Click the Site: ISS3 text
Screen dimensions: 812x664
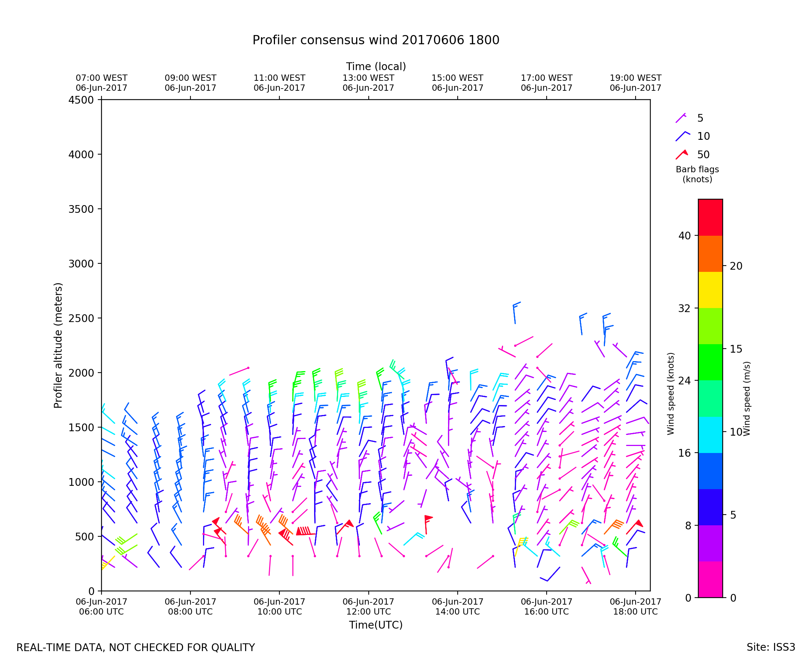(771, 647)
